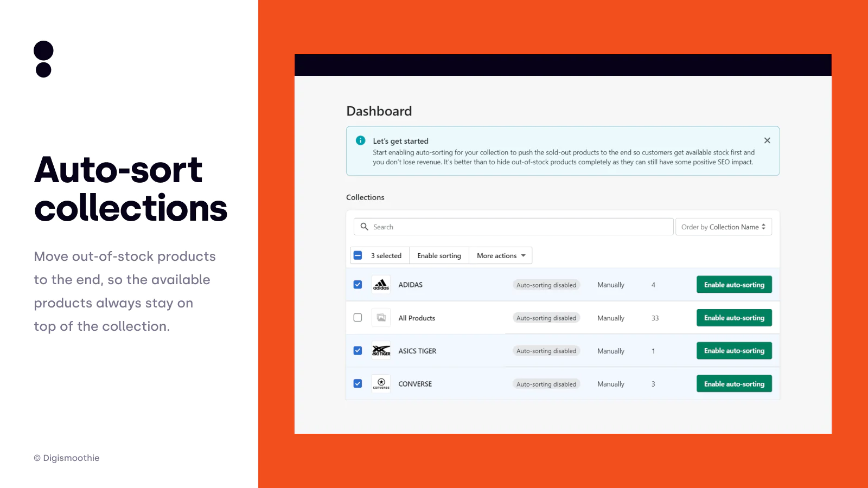
Task: Click the Converse logo icon
Action: click(x=381, y=384)
